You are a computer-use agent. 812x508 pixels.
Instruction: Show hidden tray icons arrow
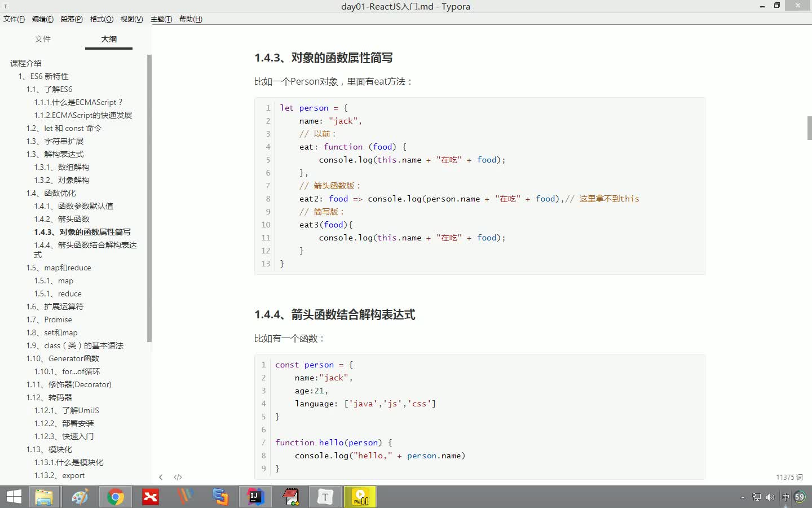(x=743, y=497)
